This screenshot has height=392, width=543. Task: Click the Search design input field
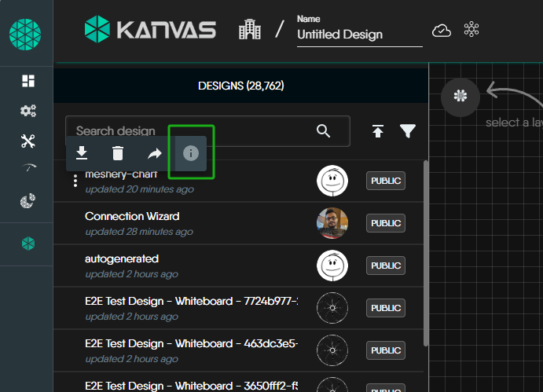189,131
